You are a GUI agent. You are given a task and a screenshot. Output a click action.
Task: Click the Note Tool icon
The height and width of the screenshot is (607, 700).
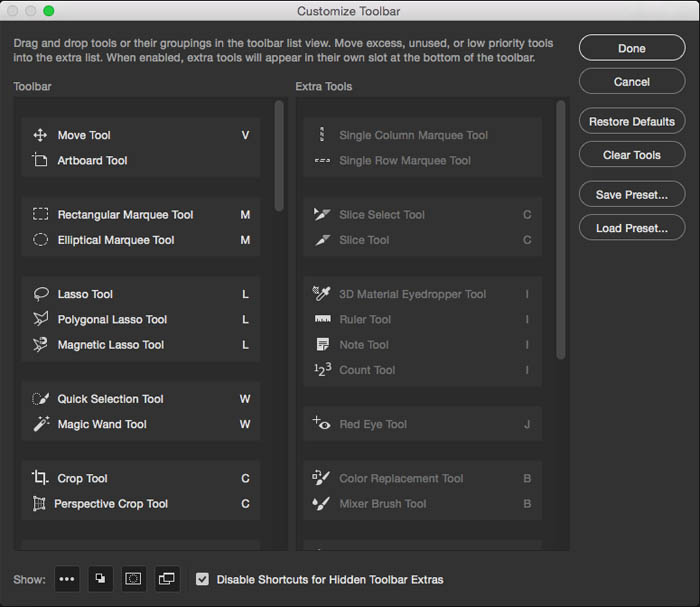point(322,345)
